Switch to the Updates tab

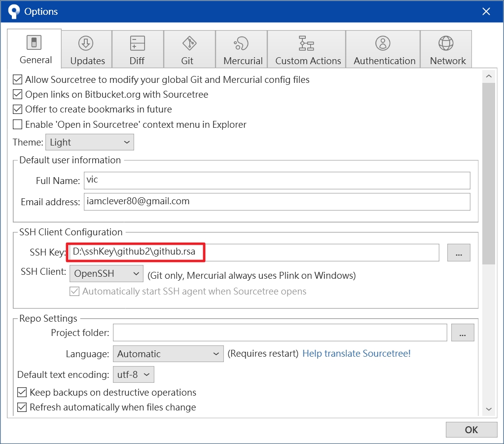point(87,49)
